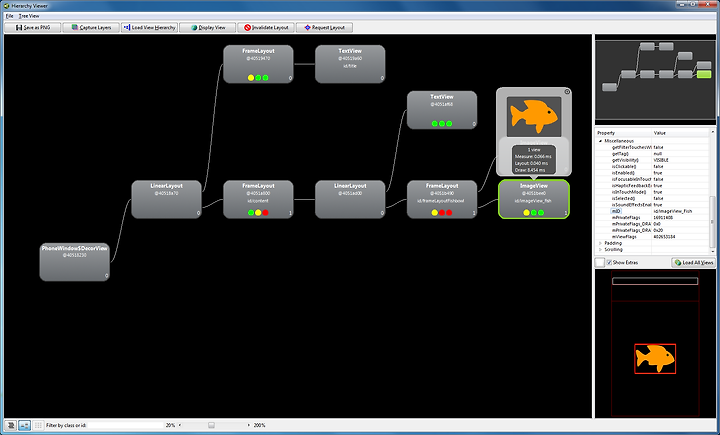Click the white square beside Show Extras
Image resolution: width=720 pixels, height=435 pixels.
tap(600, 263)
